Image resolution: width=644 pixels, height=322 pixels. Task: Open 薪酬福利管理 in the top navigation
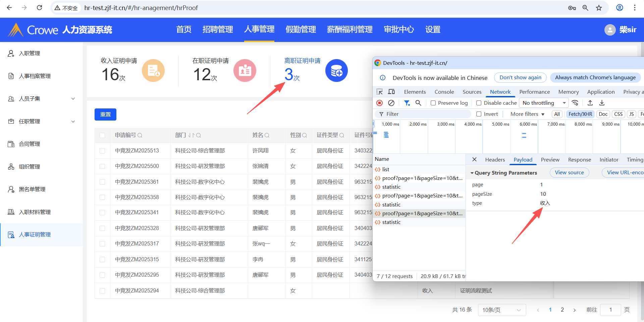coord(350,30)
